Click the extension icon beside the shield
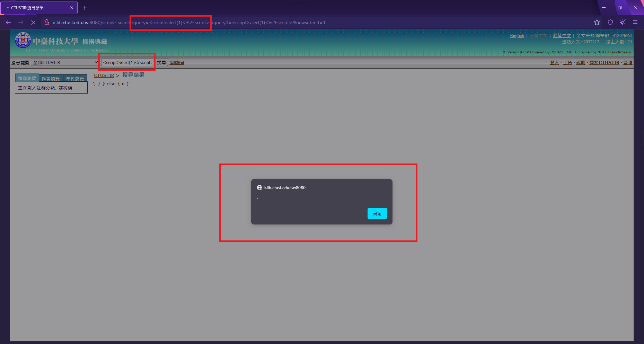Screen dimensions: 644x344 pyautogui.click(x=623, y=23)
